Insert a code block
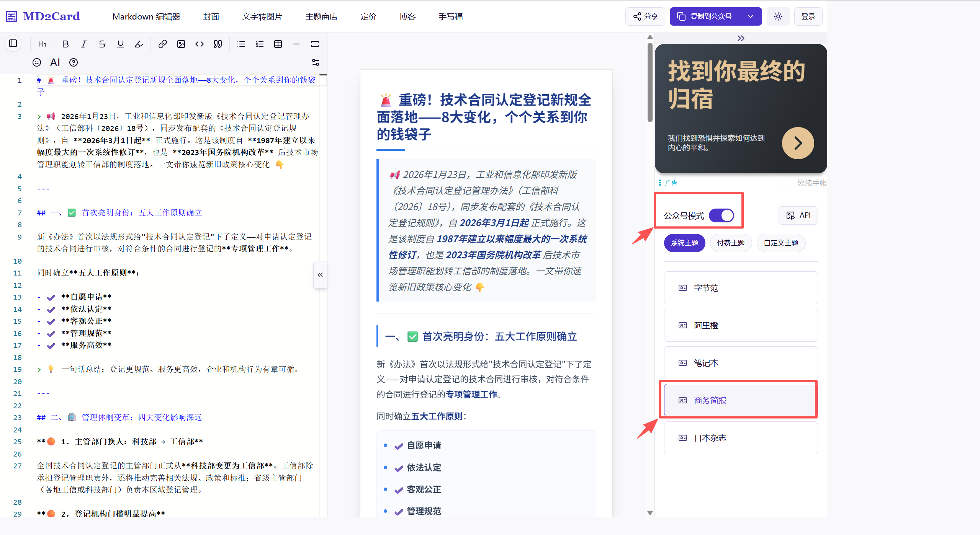This screenshot has width=980, height=535. click(200, 44)
